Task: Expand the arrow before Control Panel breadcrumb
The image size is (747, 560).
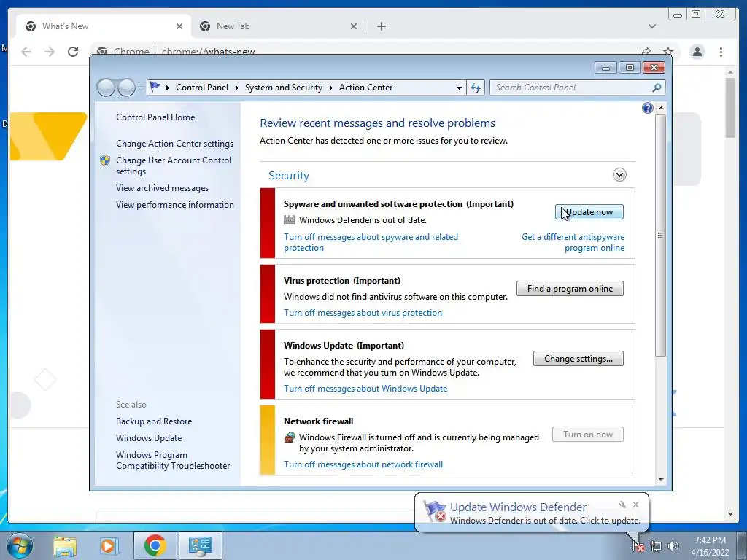Action: 168,87
